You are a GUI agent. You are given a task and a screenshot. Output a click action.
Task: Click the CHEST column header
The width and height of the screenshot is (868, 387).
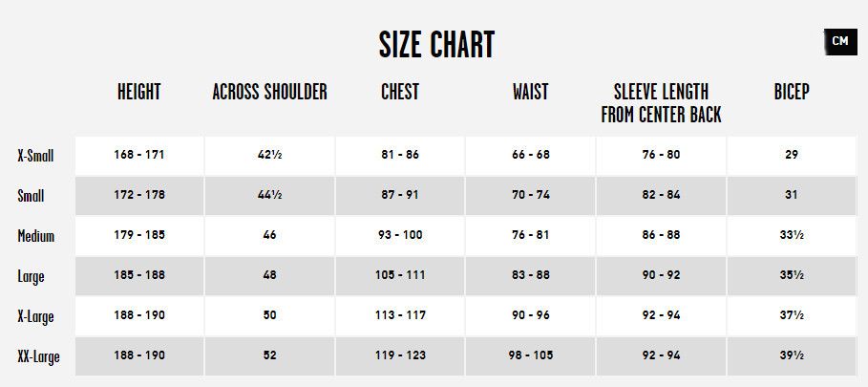pos(400,92)
